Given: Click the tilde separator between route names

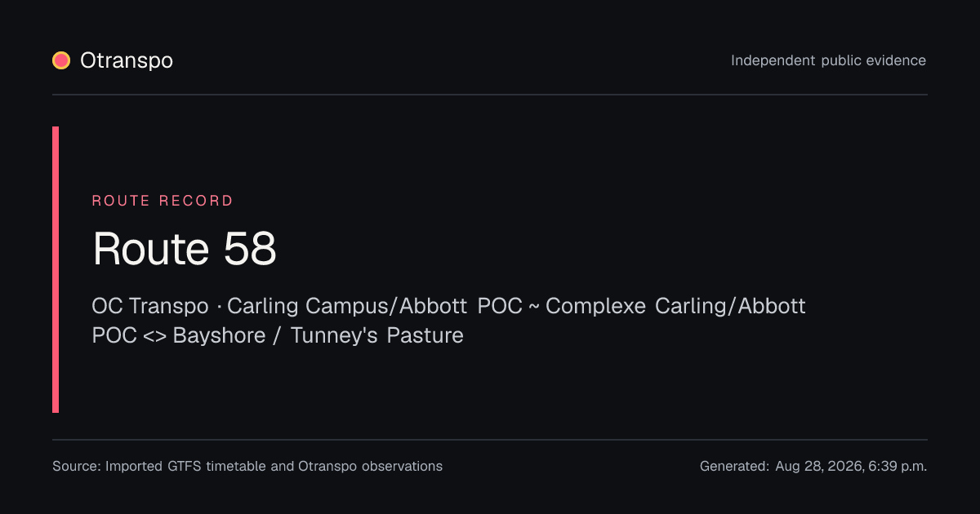Looking at the screenshot, I should click(534, 306).
